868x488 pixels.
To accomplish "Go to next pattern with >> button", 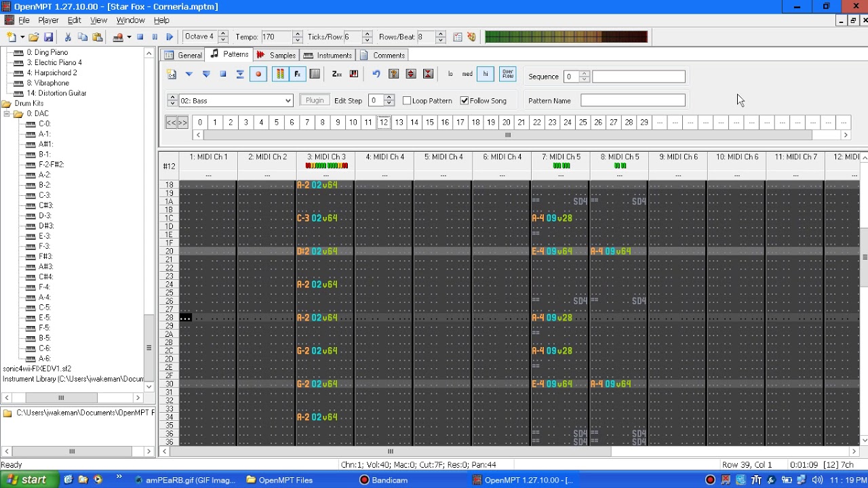I will tap(182, 123).
